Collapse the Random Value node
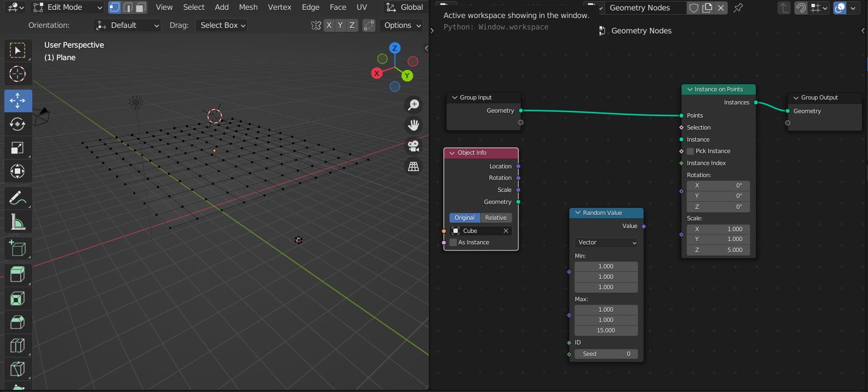868x392 pixels. tap(578, 213)
